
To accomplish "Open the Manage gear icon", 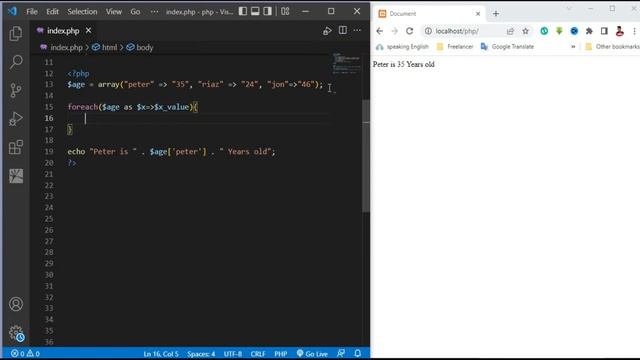I will [16, 333].
